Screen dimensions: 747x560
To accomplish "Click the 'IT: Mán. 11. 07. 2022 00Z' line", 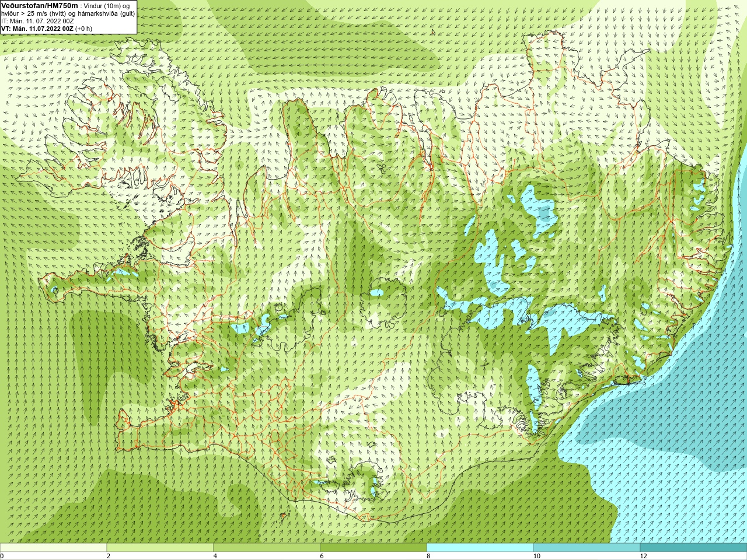I will click(37, 21).
